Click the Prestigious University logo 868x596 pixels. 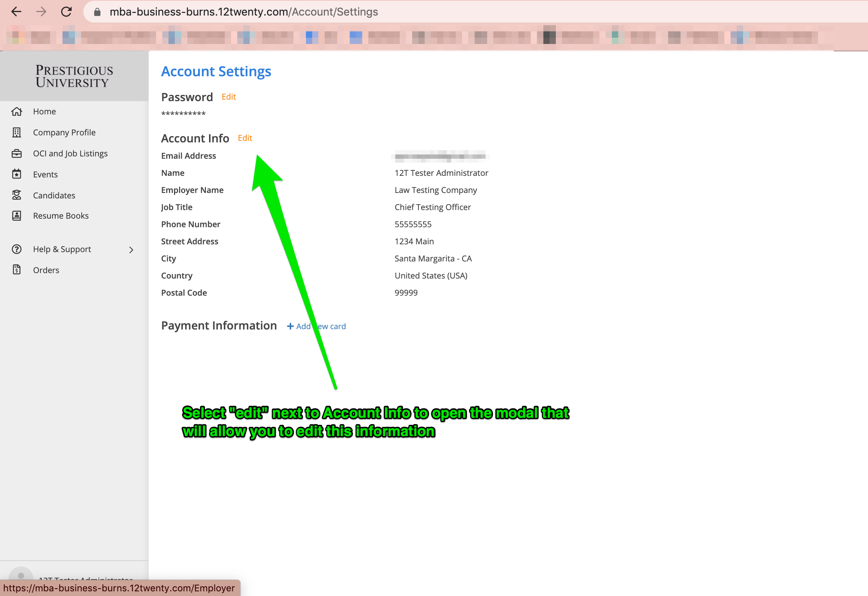pyautogui.click(x=74, y=76)
